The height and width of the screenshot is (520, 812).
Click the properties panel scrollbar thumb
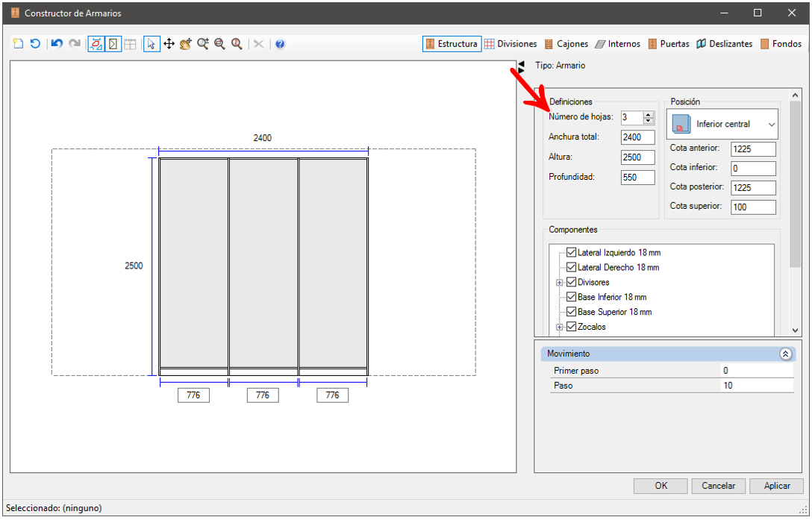795,184
